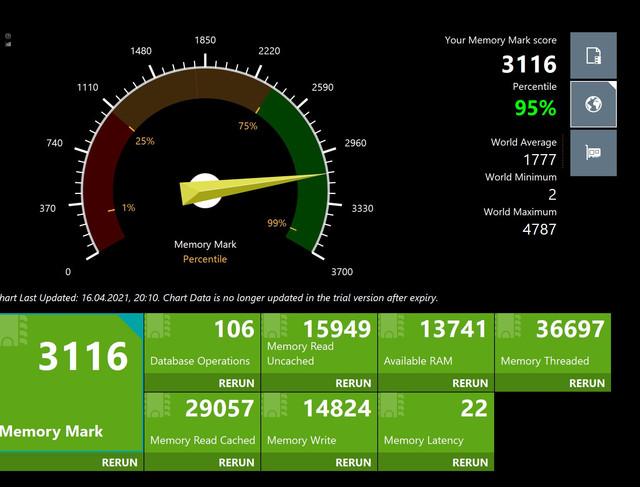Click the World Average value 1777
Screen dimensions: 640x487
(x=540, y=160)
